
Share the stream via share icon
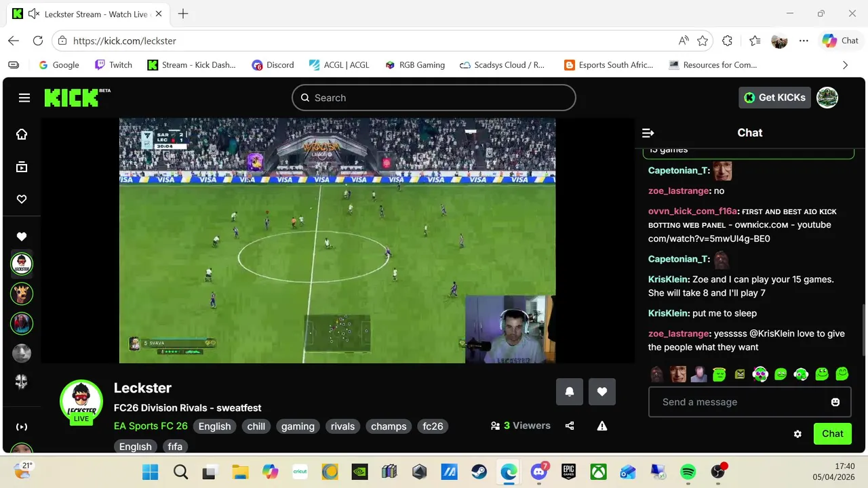tap(570, 426)
